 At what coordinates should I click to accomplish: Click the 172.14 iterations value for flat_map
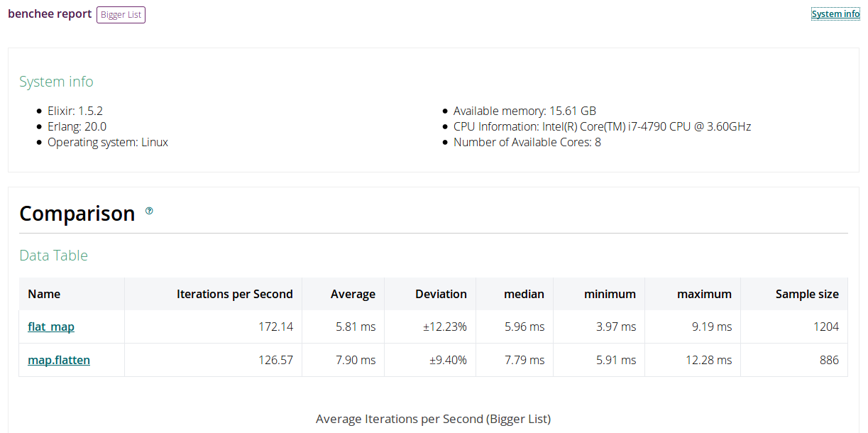275,327
